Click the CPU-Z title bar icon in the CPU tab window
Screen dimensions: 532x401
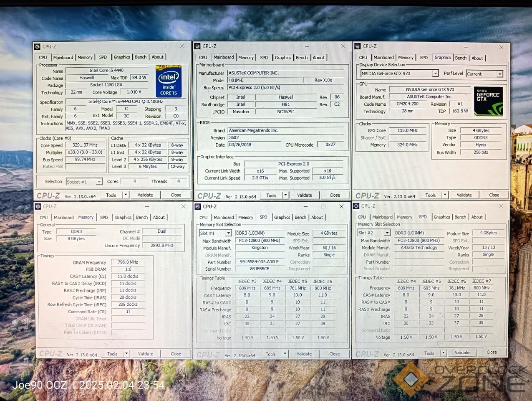pos(38,46)
